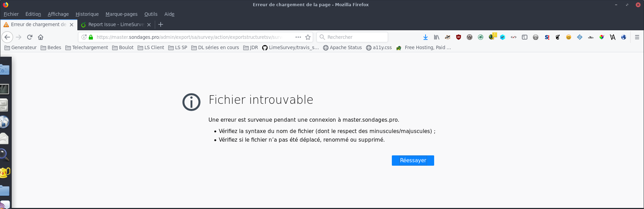
Task: Open page actions three-dots menu
Action: click(298, 37)
